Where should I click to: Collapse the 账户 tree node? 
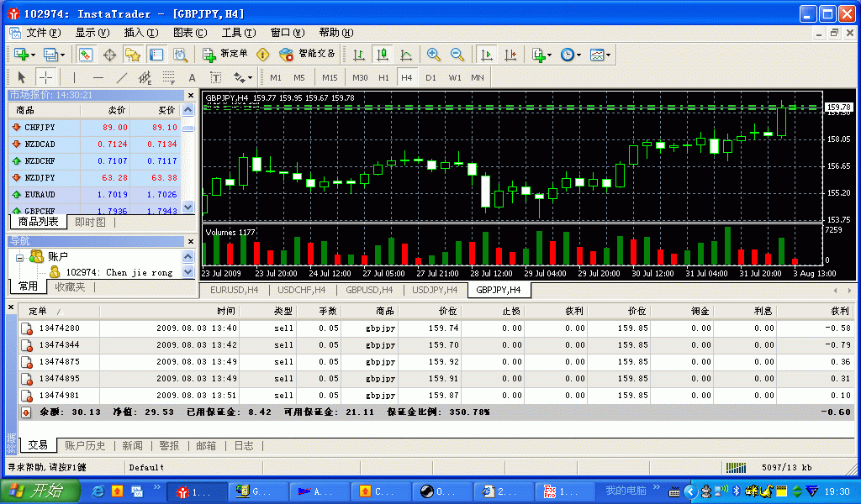point(20,257)
